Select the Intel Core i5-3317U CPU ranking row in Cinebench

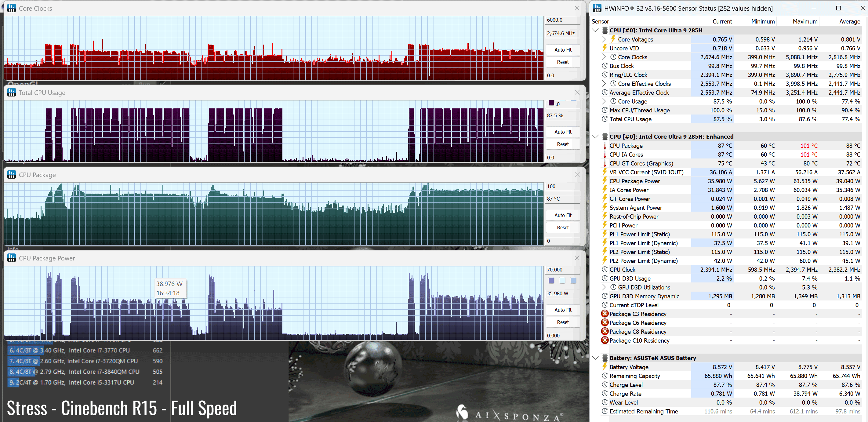(x=86, y=383)
